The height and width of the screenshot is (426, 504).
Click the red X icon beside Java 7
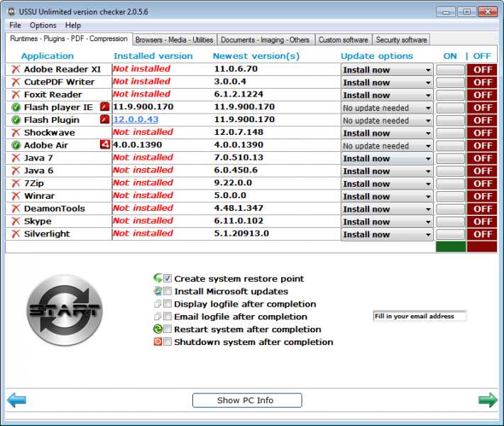[16, 158]
